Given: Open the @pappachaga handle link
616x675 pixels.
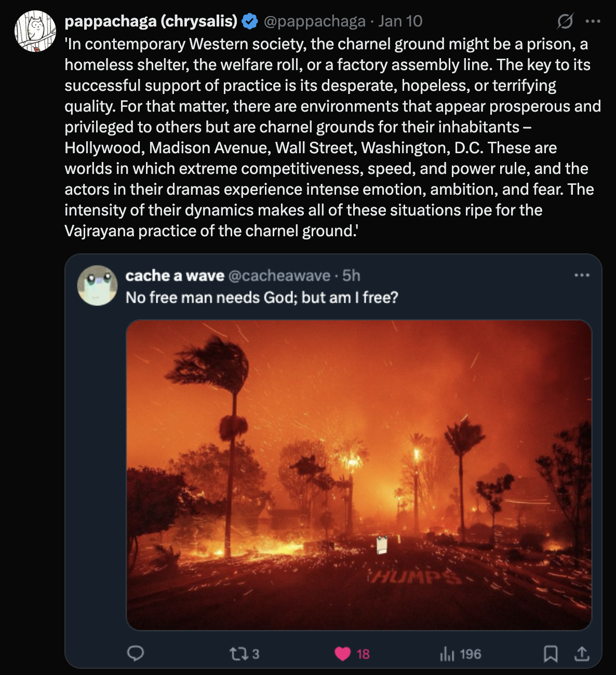Looking at the screenshot, I should pos(315,21).
